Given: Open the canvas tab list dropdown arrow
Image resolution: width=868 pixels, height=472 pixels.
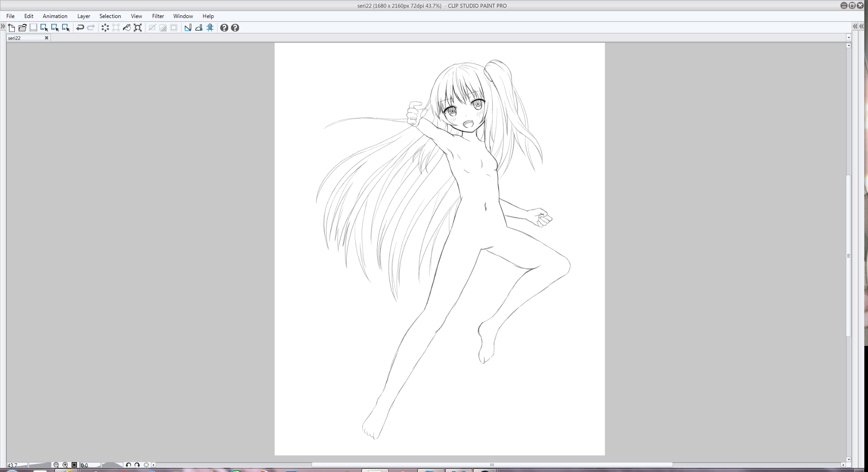Looking at the screenshot, I should point(849,38).
